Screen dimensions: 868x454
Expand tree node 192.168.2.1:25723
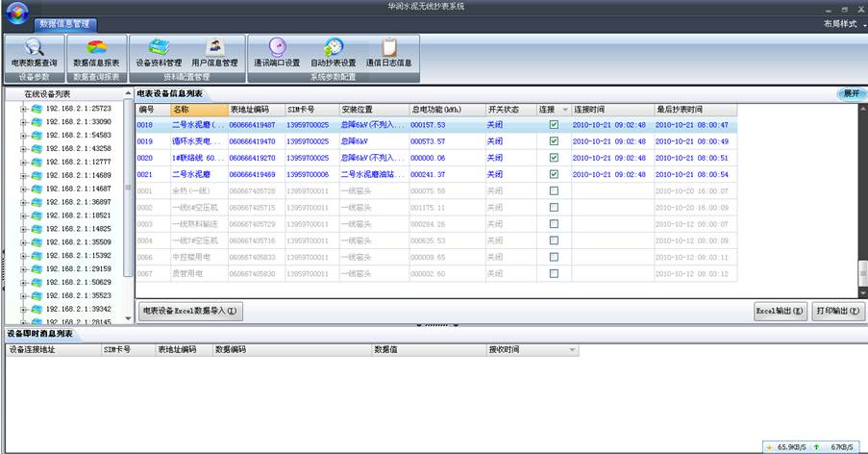point(23,109)
